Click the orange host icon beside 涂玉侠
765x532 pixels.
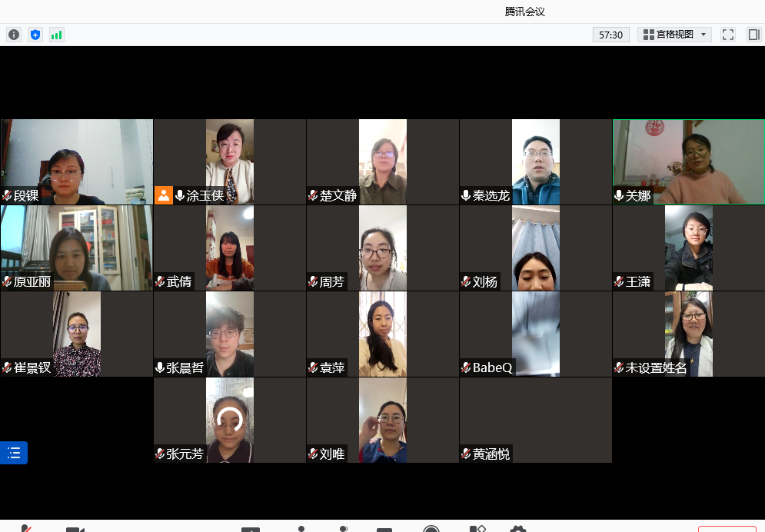coord(164,195)
